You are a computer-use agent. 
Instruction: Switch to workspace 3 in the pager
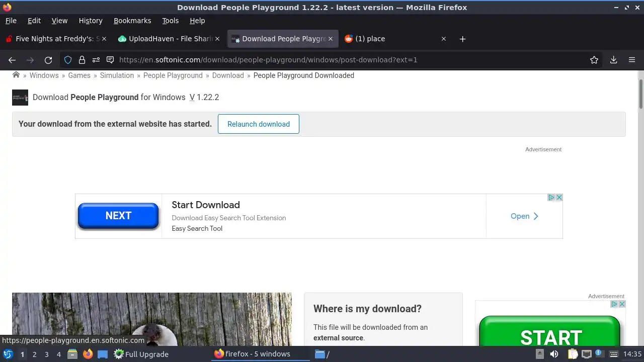(x=46, y=354)
